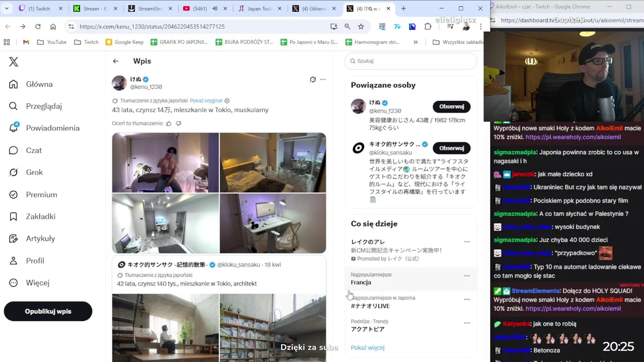Click the Opublikuj wpis button

tap(48, 311)
